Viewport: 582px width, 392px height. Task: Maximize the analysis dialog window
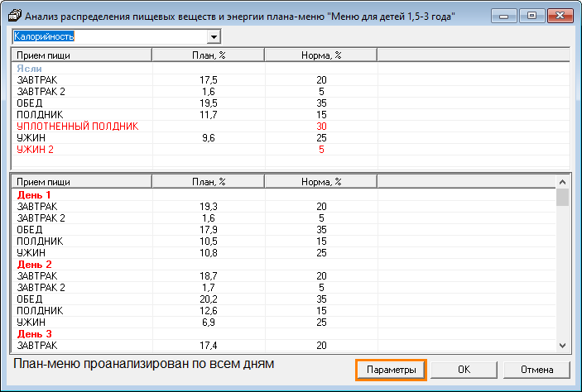531,16
